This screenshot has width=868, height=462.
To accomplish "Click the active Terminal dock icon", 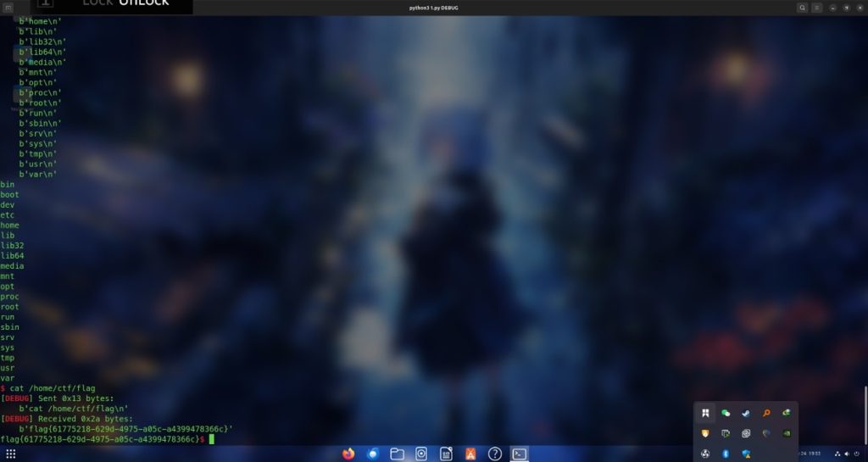I will [520, 454].
